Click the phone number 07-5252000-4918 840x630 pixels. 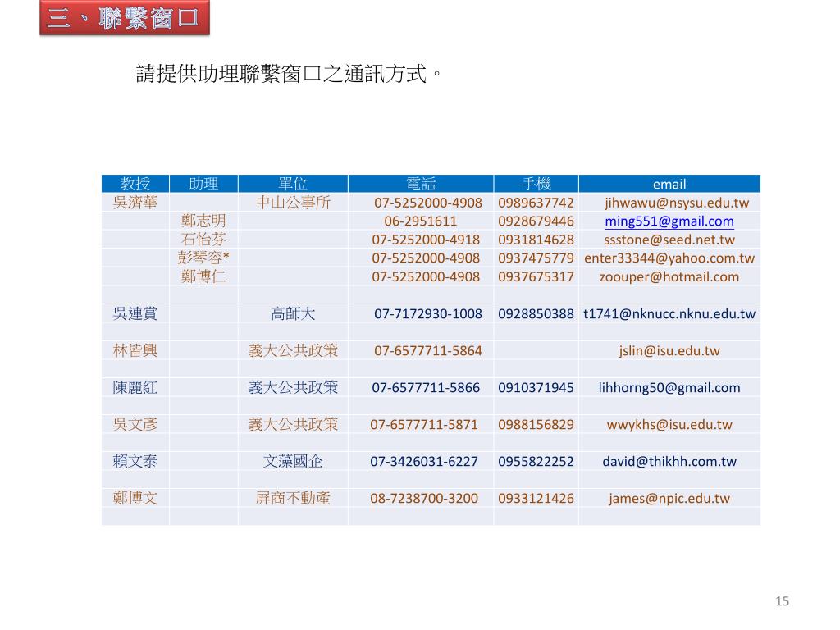tap(426, 240)
